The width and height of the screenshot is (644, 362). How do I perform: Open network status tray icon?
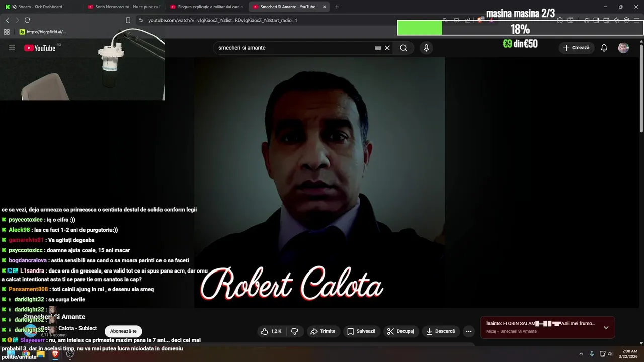click(602, 354)
